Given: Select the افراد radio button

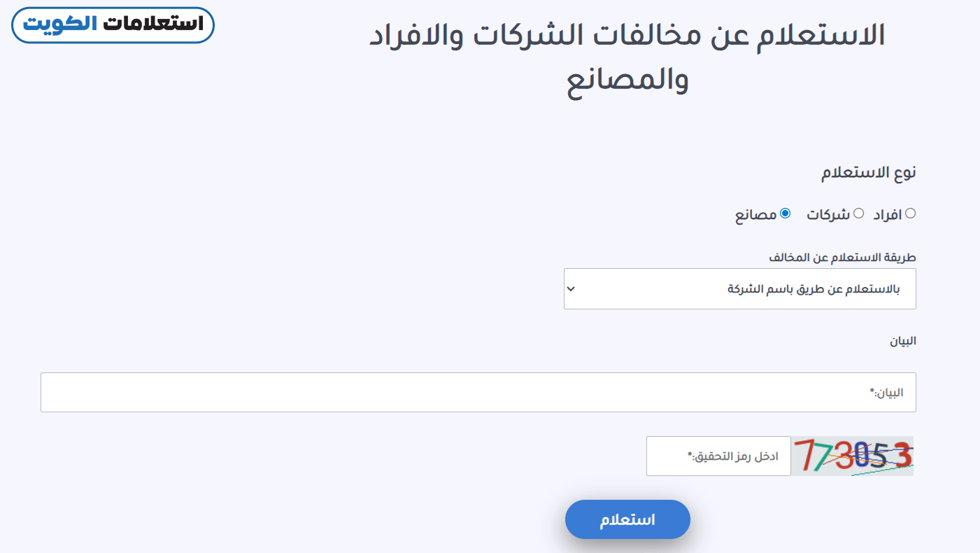Looking at the screenshot, I should [910, 213].
